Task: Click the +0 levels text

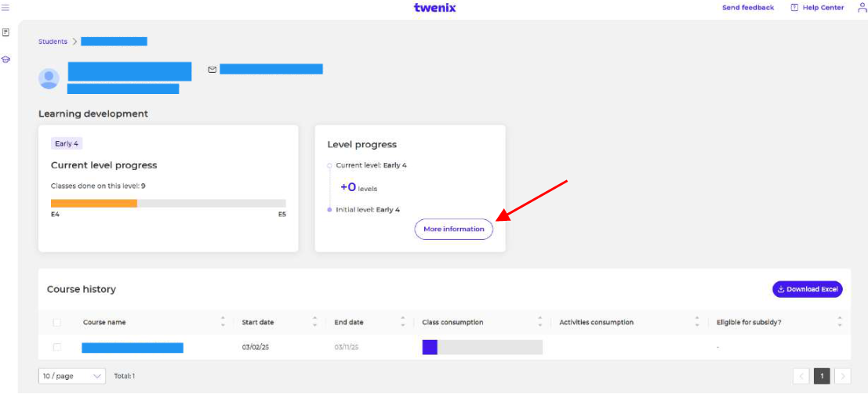Action: point(358,187)
